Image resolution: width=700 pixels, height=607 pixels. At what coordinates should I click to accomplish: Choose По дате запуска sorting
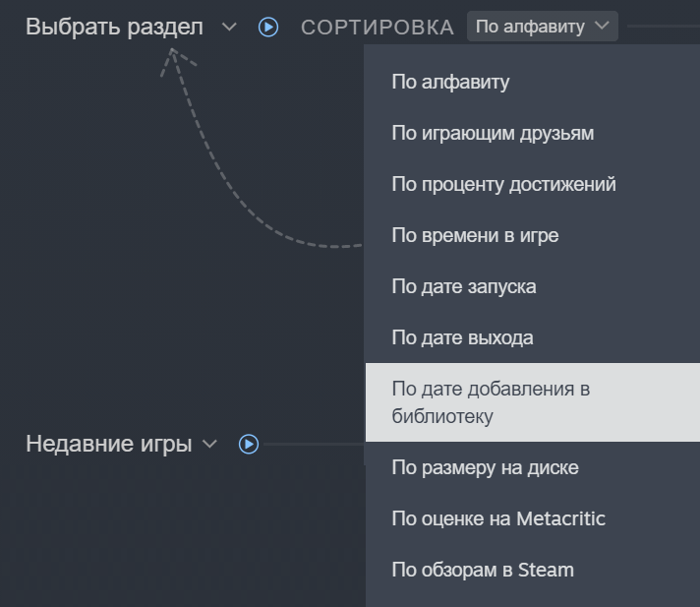click(x=464, y=286)
